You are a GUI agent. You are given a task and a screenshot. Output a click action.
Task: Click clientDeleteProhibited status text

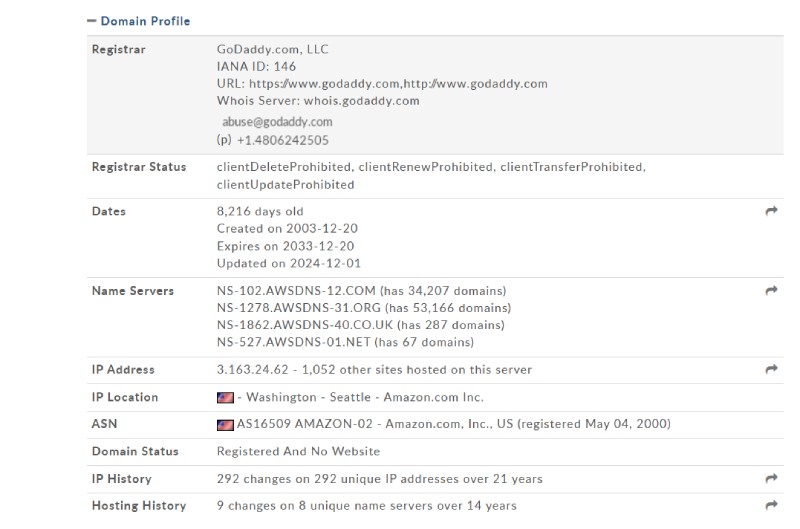(x=284, y=167)
